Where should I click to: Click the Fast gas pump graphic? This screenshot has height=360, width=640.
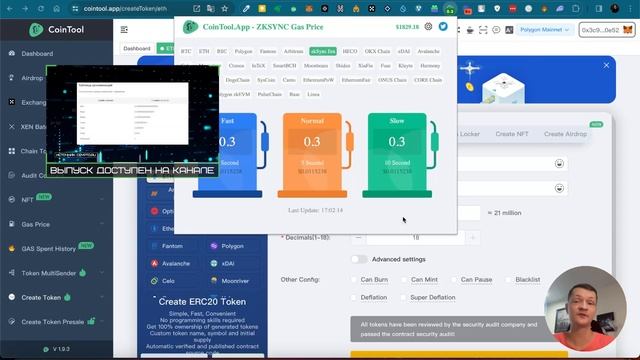(230, 155)
